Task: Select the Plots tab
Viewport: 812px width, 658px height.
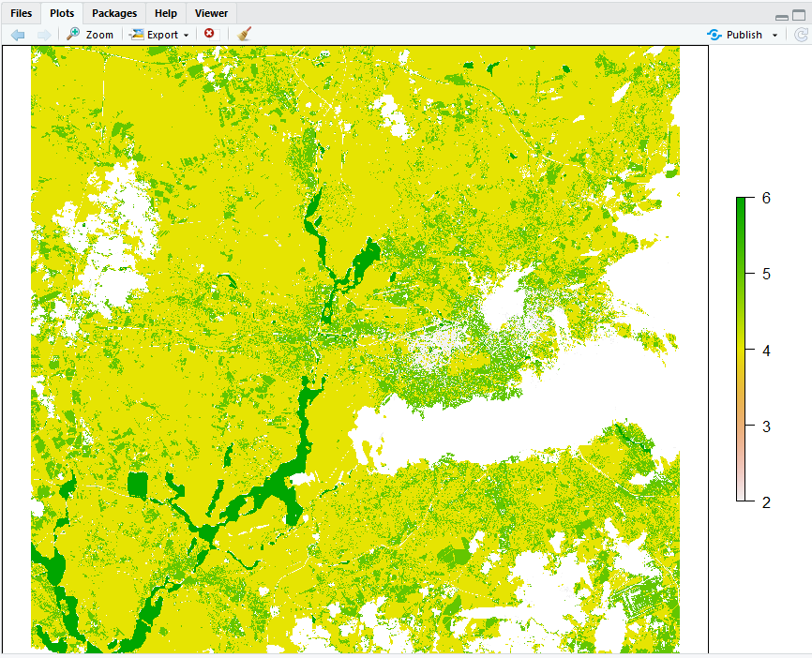Action: tap(62, 13)
